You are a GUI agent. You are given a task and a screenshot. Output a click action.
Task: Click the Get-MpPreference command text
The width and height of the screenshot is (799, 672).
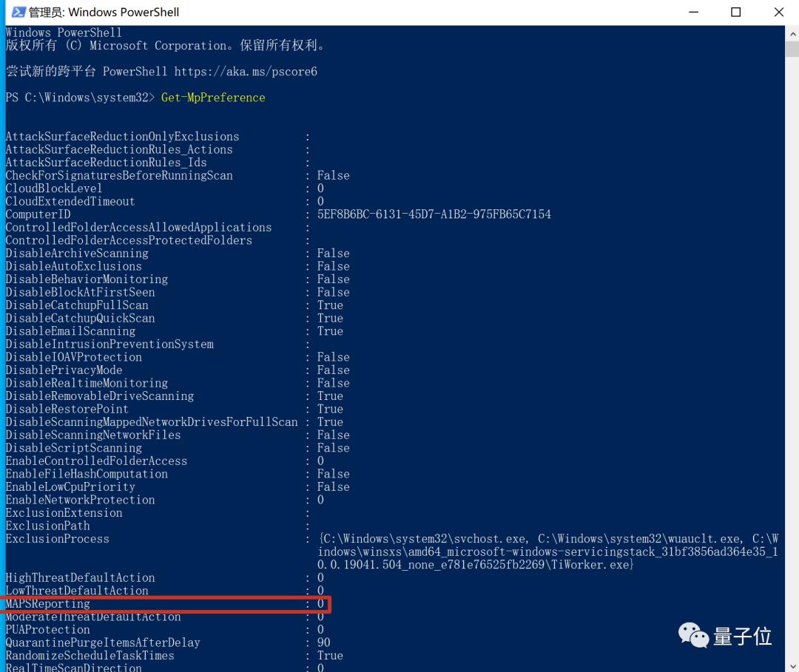pyautogui.click(x=213, y=98)
